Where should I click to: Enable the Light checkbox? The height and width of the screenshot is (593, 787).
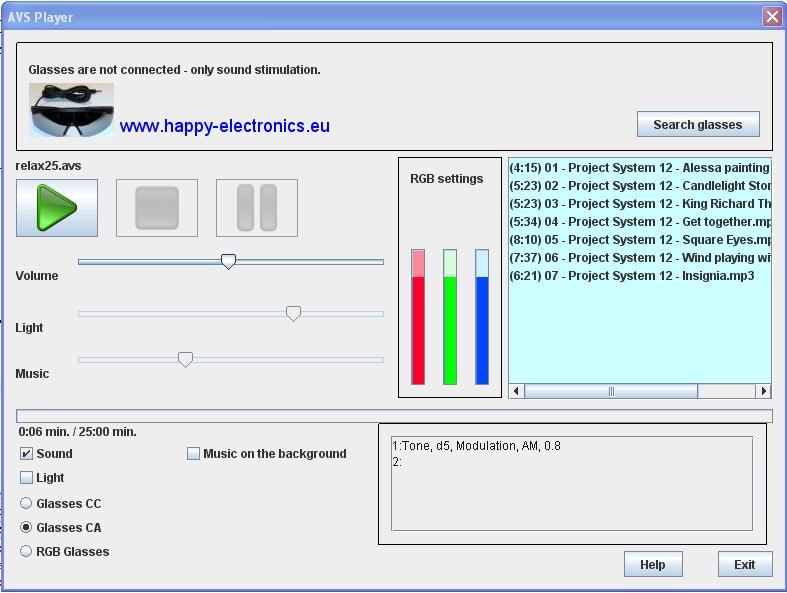[27, 478]
